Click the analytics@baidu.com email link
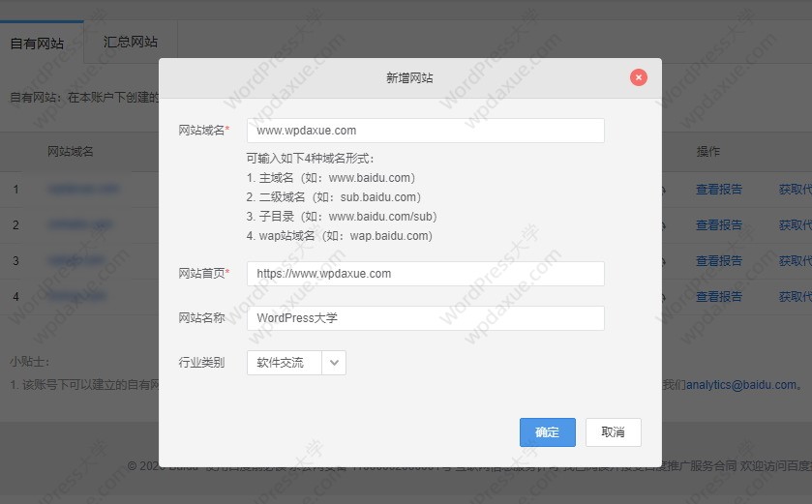Image resolution: width=812 pixels, height=504 pixels. [741, 385]
